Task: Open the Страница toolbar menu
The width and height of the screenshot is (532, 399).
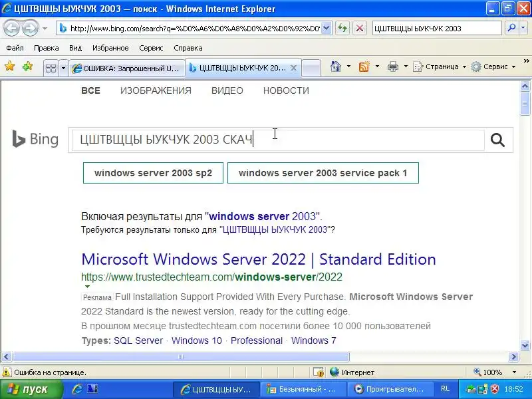Action: pos(440,66)
